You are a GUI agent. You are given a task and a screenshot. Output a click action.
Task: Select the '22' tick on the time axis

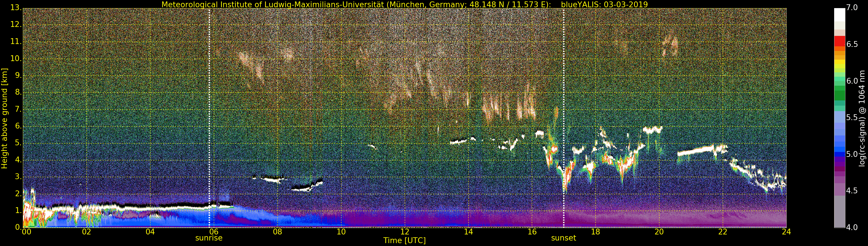(723, 232)
